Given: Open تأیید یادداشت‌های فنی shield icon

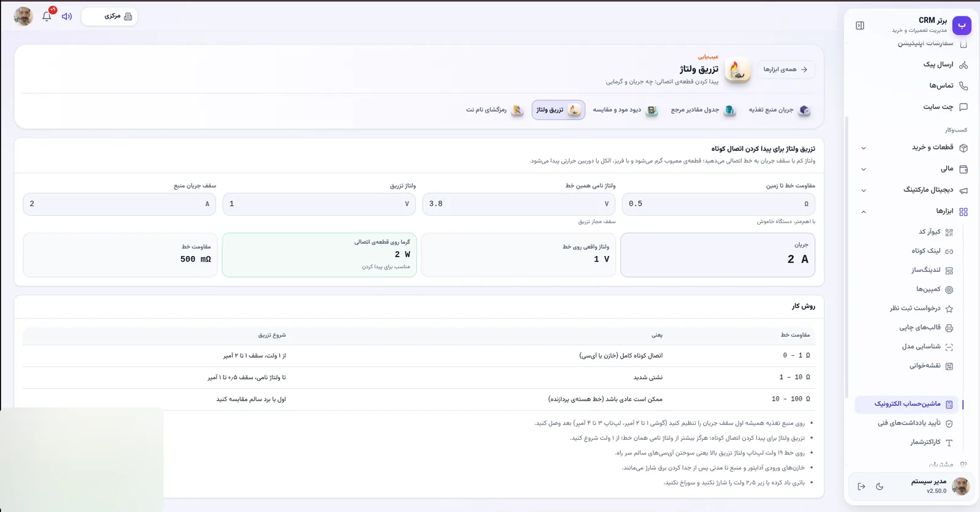Looking at the screenshot, I should (x=949, y=424).
